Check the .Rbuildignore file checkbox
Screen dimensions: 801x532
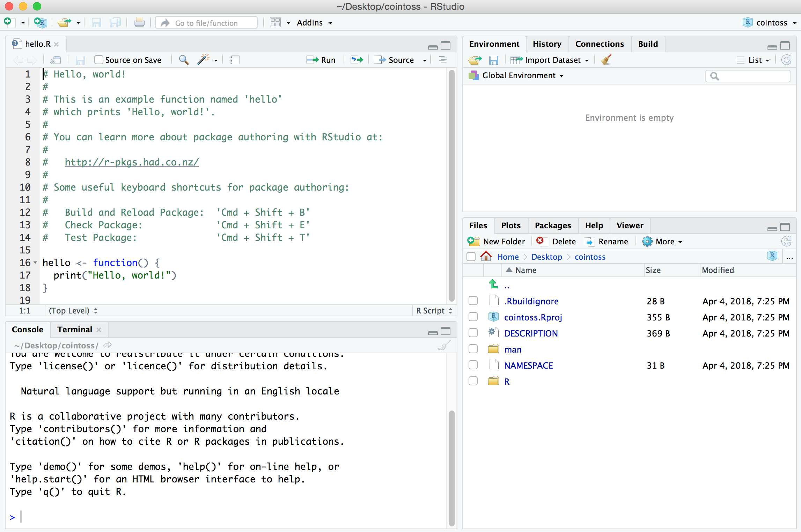[x=473, y=301]
